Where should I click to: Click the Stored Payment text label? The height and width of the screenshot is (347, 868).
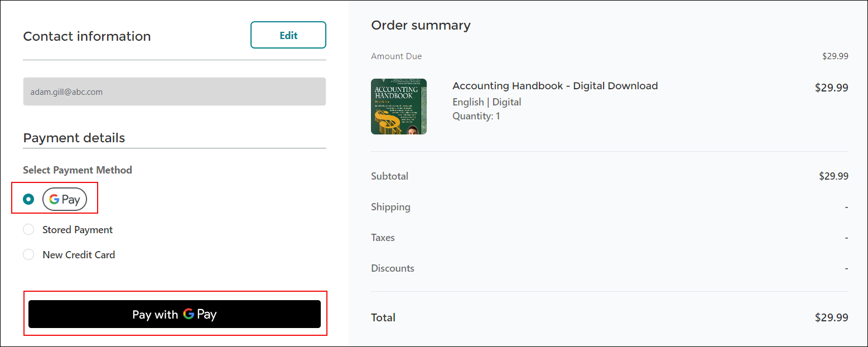[78, 230]
